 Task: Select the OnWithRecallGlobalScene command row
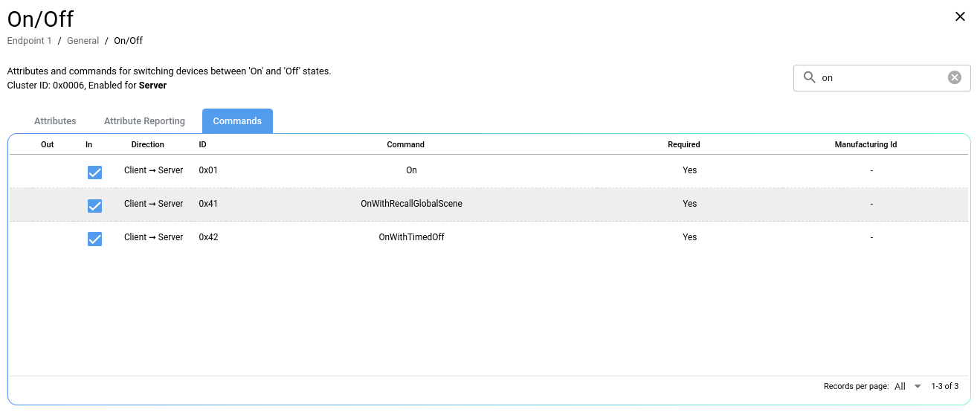tap(411, 204)
